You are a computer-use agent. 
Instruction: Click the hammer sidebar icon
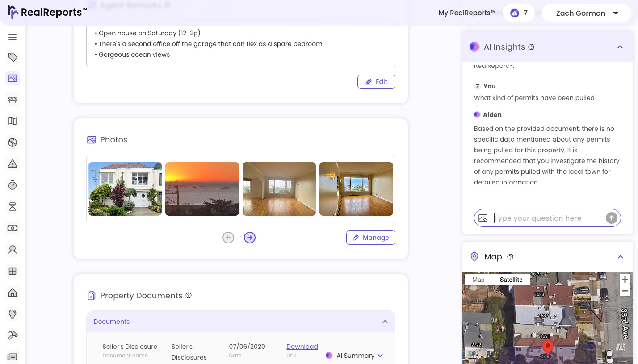point(13,335)
